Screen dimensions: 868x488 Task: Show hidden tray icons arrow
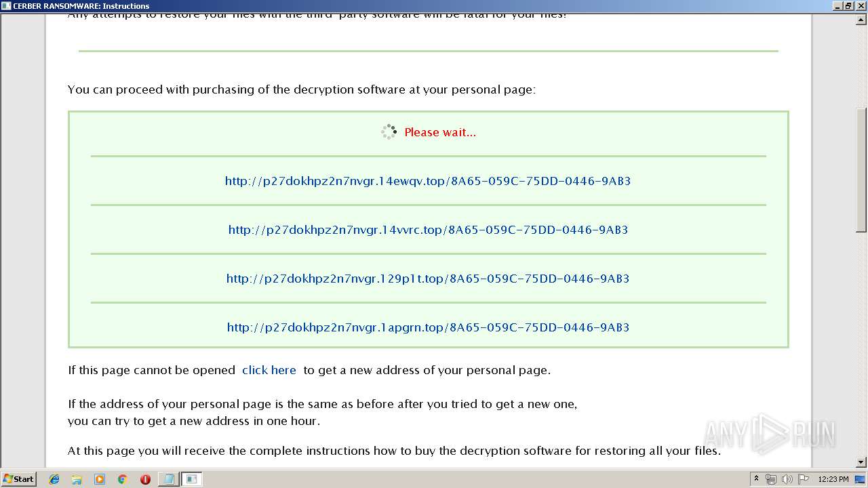756,479
